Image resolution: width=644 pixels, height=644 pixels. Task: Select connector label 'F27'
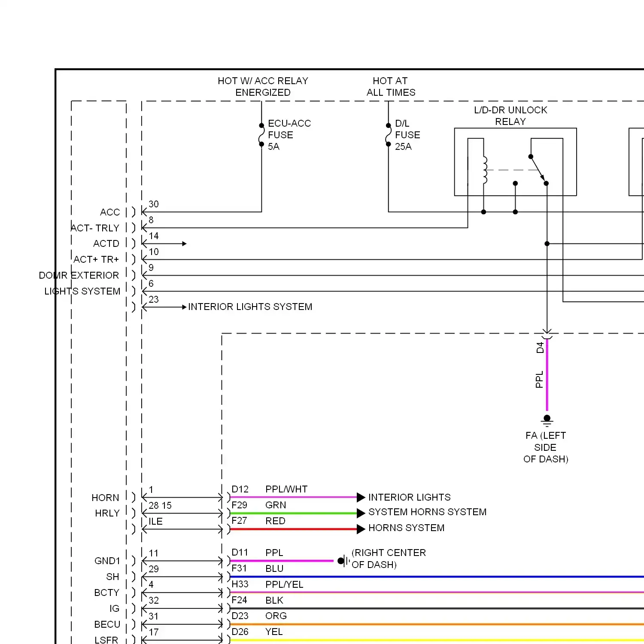[239, 521]
